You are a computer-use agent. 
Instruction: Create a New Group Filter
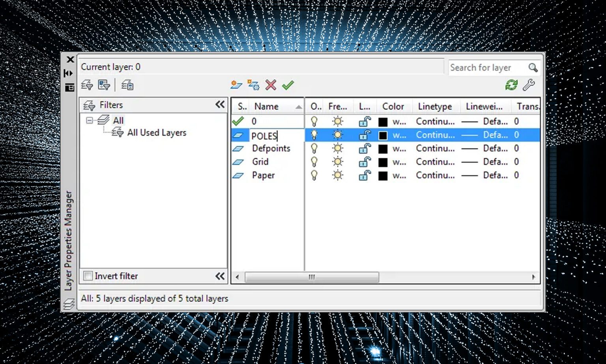[103, 85]
